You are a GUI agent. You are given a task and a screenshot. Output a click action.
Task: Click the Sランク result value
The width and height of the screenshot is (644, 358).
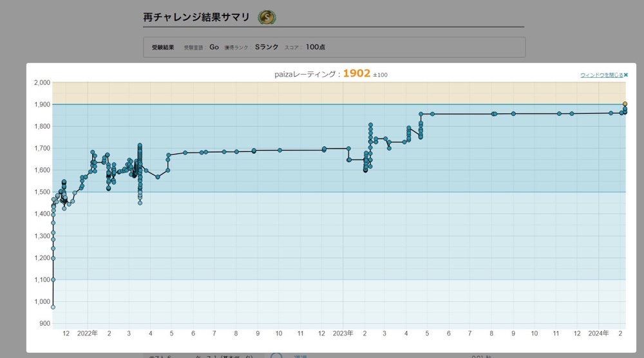coord(267,47)
